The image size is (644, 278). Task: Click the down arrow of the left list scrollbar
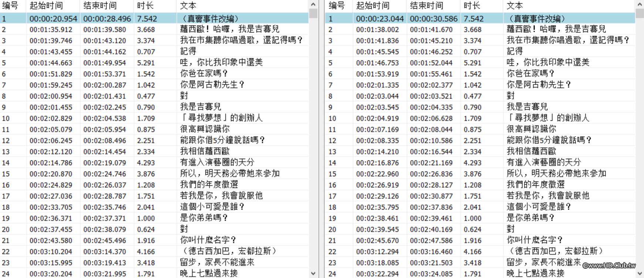(313, 274)
